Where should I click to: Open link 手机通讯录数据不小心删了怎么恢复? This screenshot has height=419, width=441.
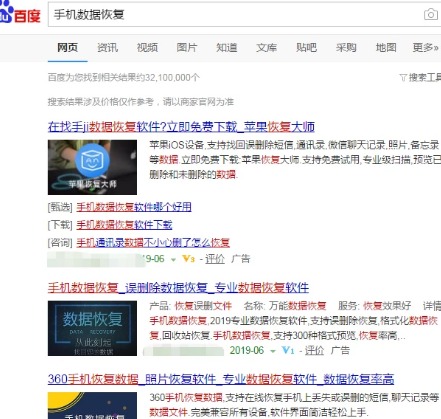[x=153, y=242]
